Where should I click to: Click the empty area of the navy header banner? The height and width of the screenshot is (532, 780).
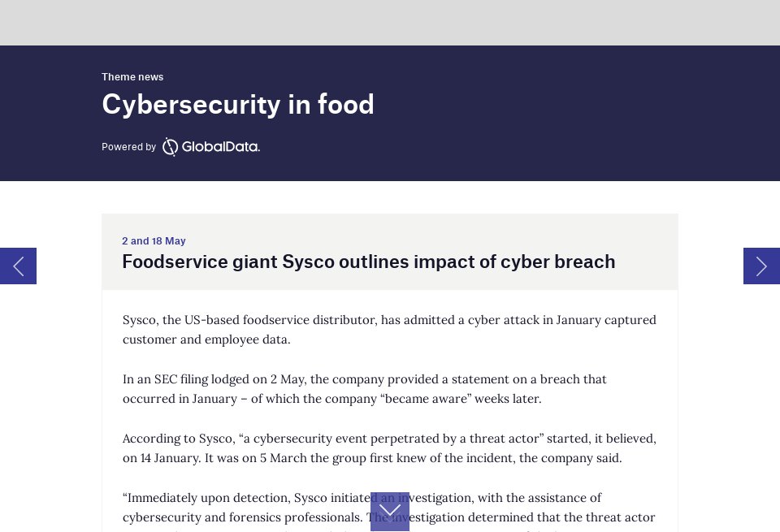click(x=569, y=114)
